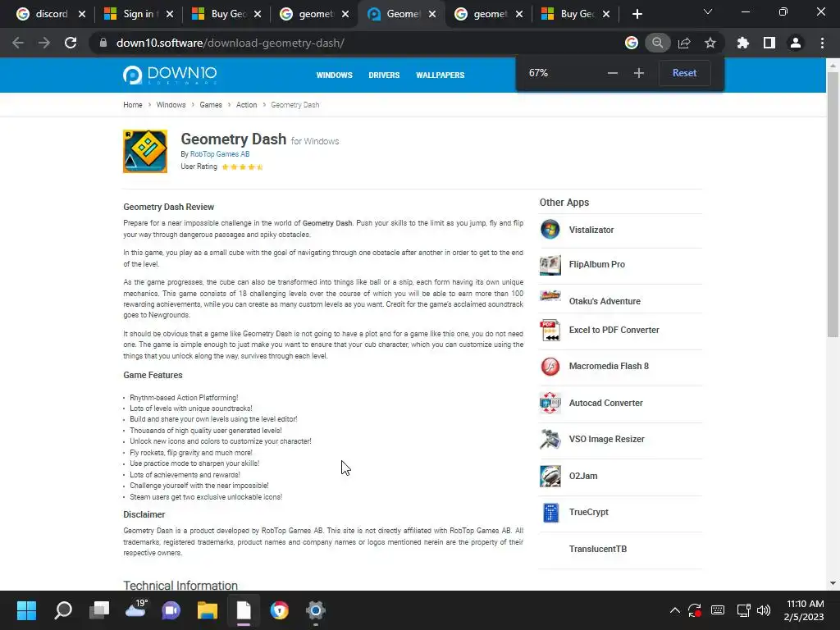Open the Vistalizator app icon
Screen dimensions: 840x630
coord(550,230)
